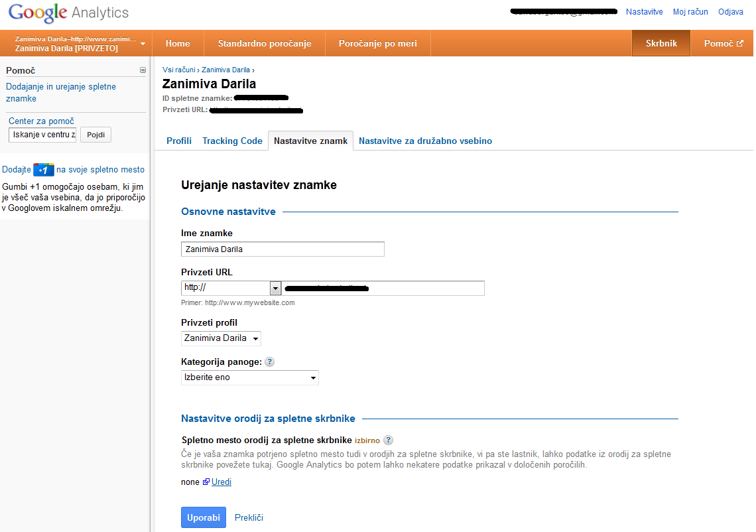Switch to the Tracking Code tab
Image resolution: width=756 pixels, height=532 pixels.
(232, 141)
